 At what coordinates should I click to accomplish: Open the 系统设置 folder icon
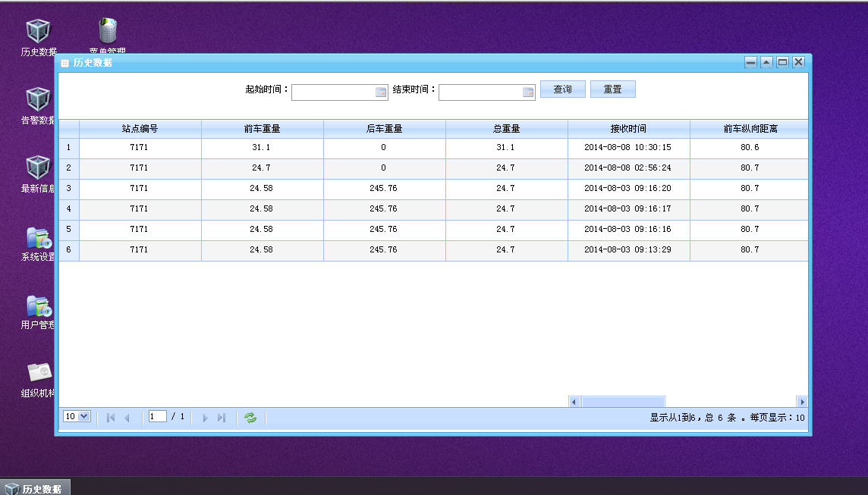point(38,238)
